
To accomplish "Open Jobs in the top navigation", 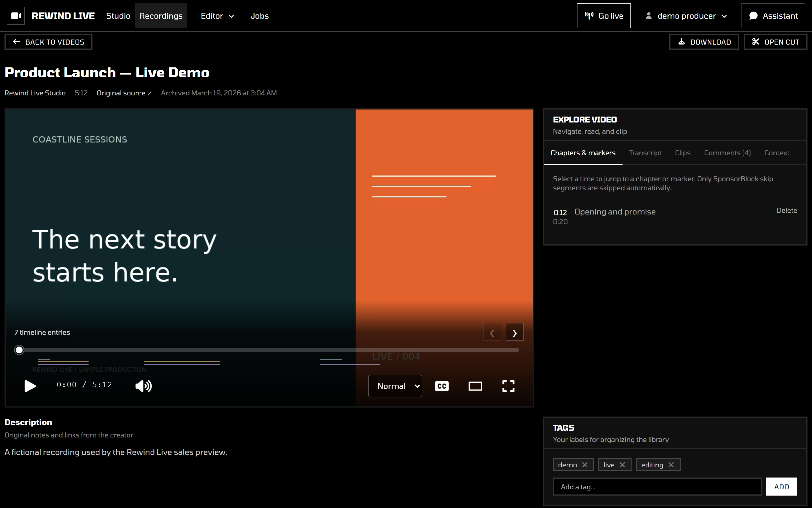I will pyautogui.click(x=260, y=16).
